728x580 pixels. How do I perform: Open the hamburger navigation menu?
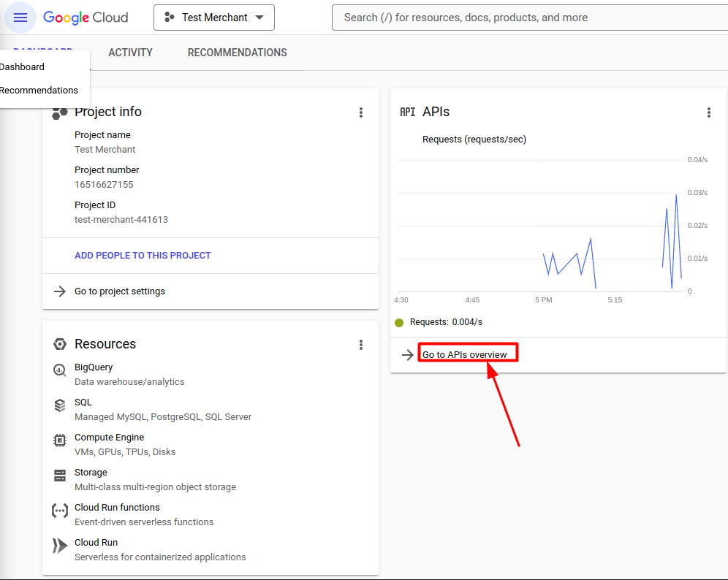pyautogui.click(x=20, y=18)
